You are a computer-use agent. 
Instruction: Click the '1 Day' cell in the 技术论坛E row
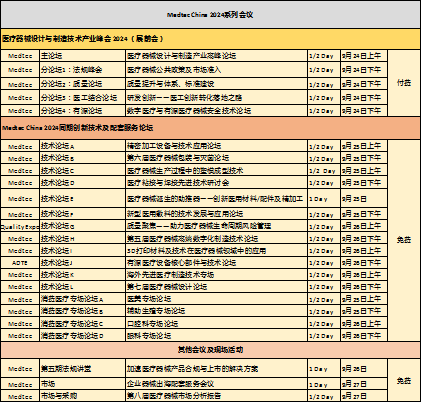click(324, 199)
